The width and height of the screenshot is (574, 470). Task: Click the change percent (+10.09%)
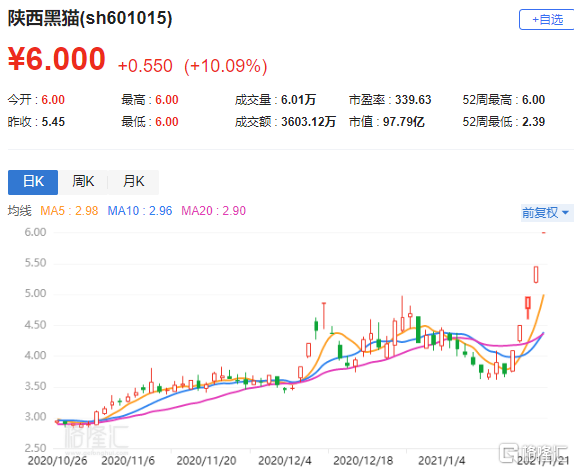pyautogui.click(x=226, y=66)
